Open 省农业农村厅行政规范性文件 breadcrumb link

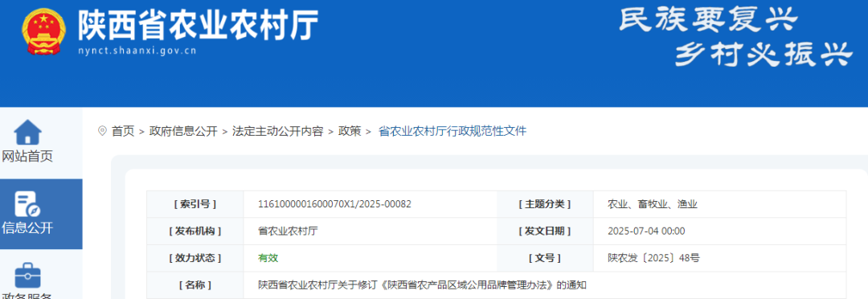coord(452,131)
